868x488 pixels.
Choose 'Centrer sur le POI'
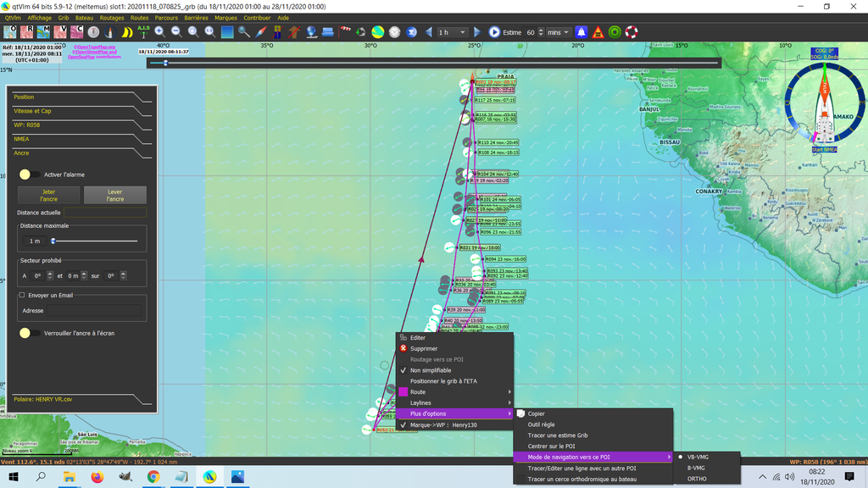tap(593, 446)
